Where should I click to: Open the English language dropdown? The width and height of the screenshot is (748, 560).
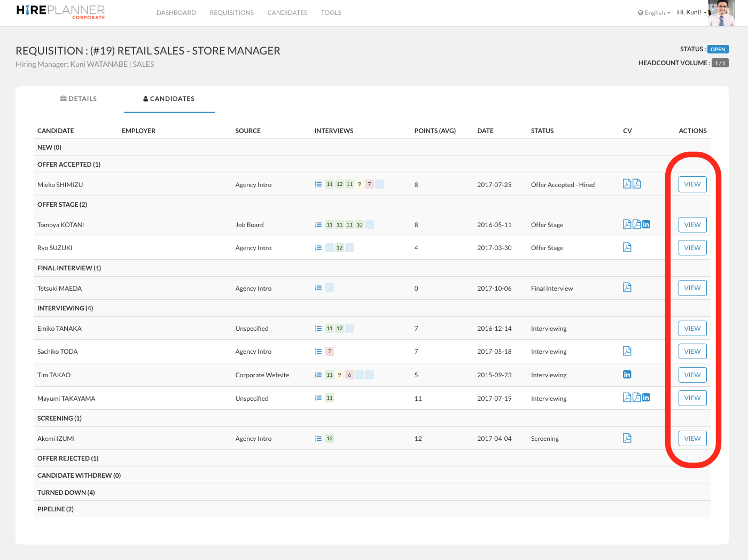[x=654, y=13]
